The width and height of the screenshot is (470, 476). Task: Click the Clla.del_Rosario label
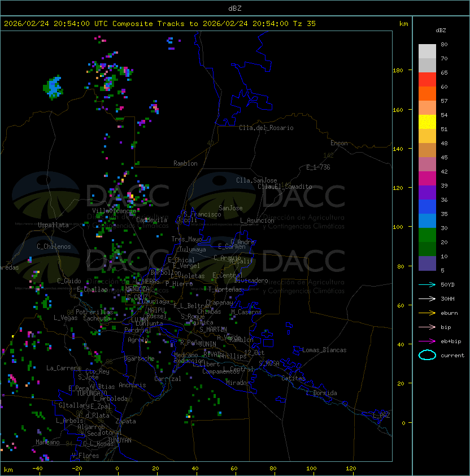click(x=266, y=128)
